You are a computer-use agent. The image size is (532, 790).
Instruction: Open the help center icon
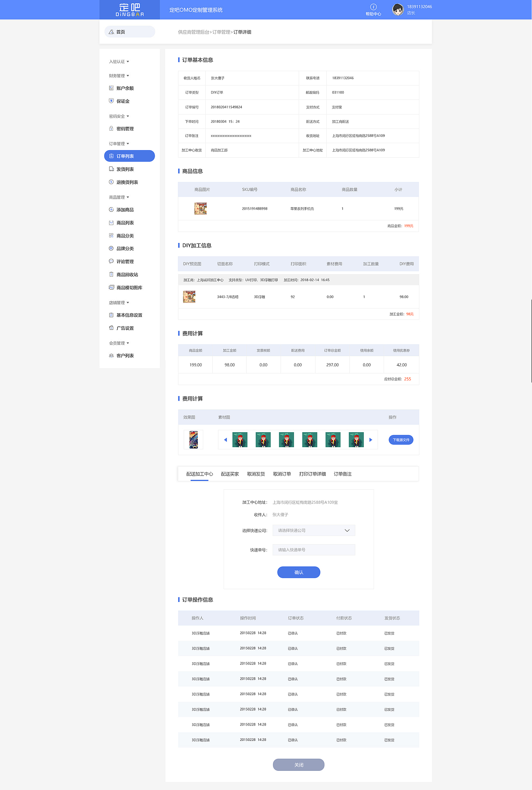pyautogui.click(x=373, y=7)
